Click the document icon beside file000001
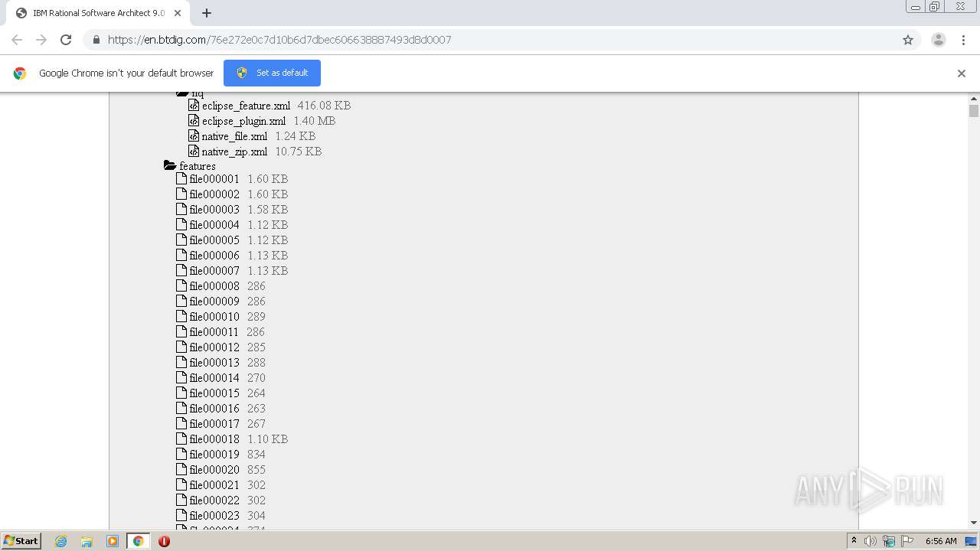 [x=181, y=178]
